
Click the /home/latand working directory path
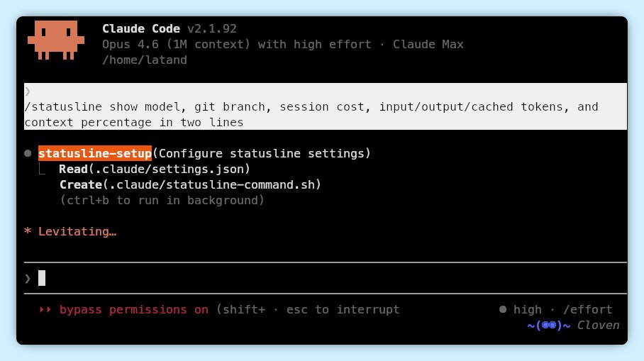click(145, 60)
